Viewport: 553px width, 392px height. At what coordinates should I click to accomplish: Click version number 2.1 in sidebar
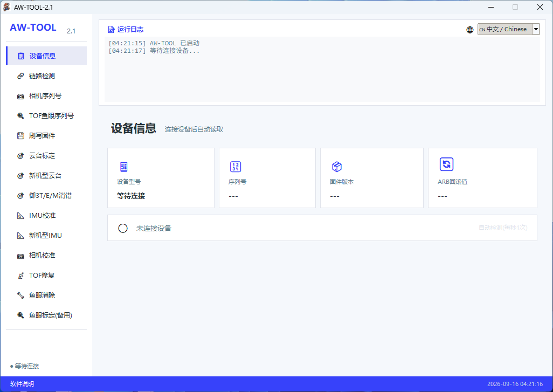(71, 31)
